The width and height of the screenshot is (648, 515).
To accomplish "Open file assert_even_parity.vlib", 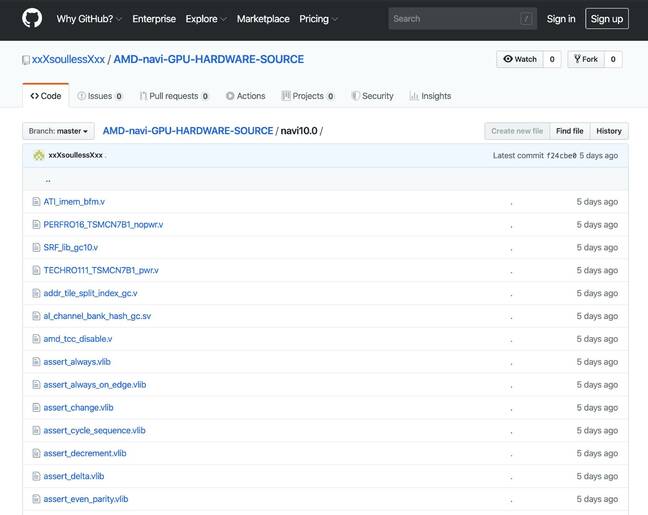I will point(86,499).
